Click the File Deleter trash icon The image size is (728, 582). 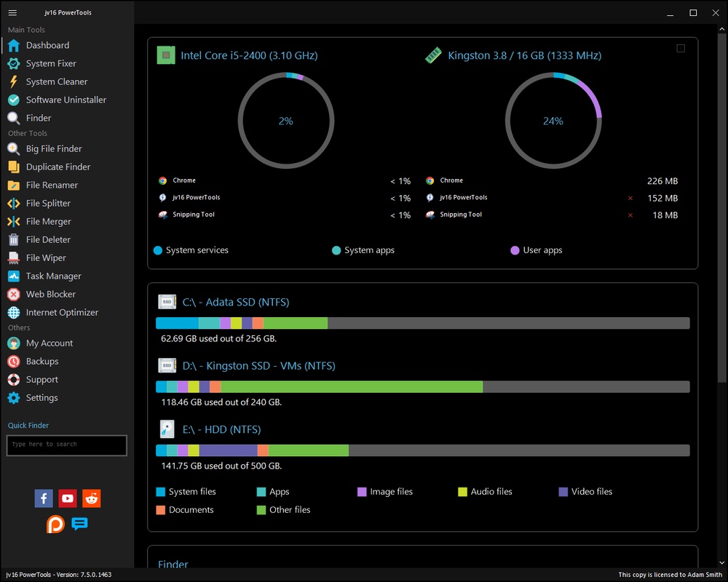[x=14, y=239]
